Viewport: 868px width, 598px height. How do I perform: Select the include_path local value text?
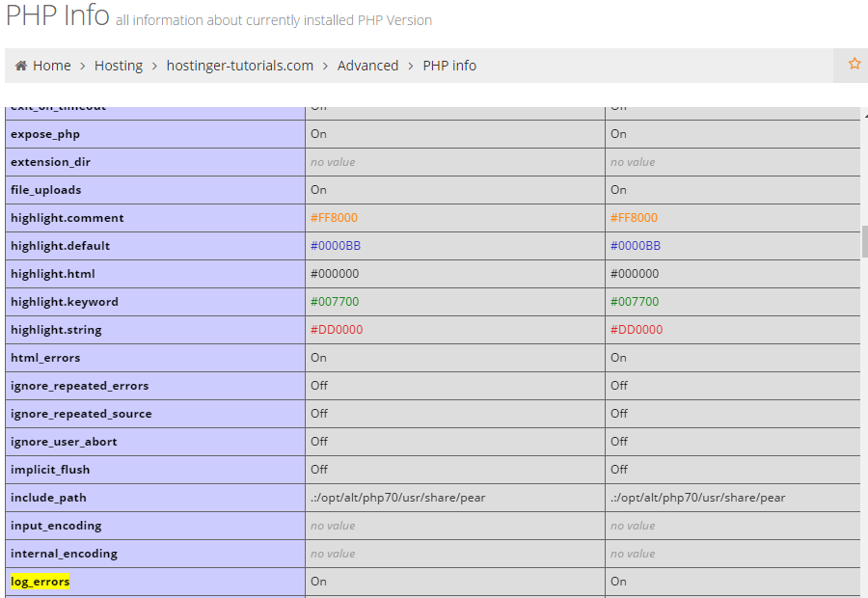coord(397,498)
